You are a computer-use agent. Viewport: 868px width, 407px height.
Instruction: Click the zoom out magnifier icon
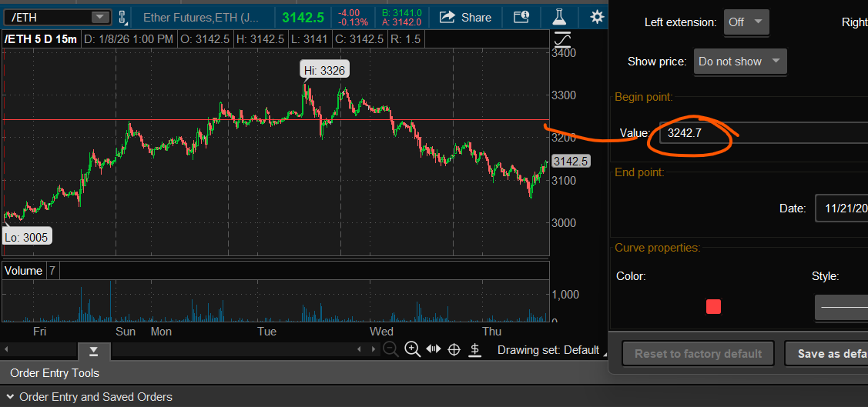[390, 349]
